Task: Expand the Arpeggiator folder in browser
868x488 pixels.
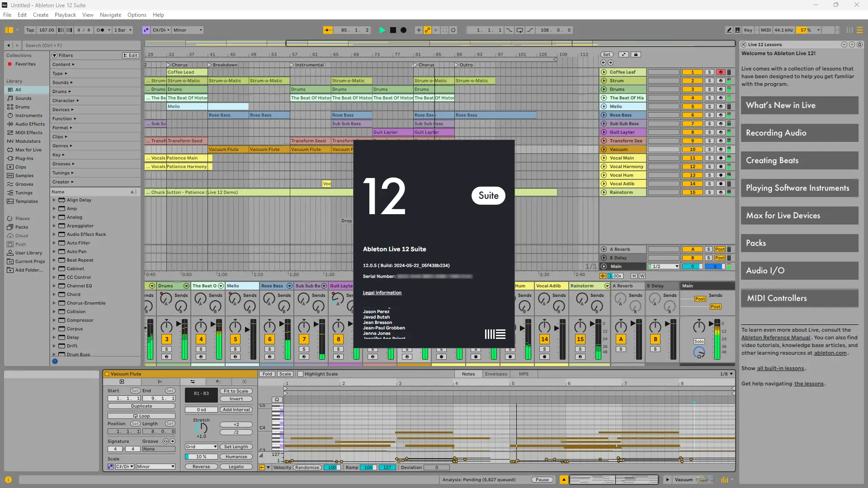Action: coord(54,226)
